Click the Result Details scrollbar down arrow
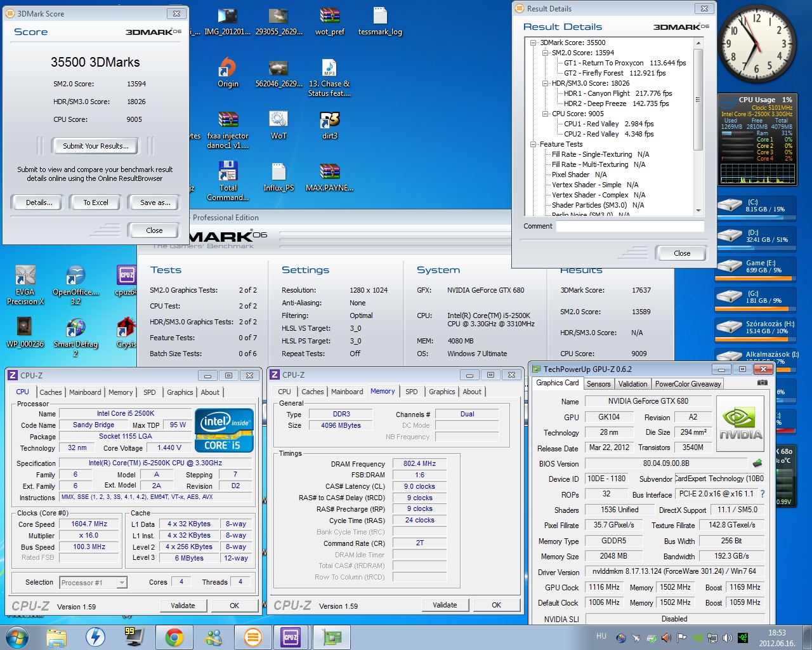The width and height of the screenshot is (812, 650). 698,211
